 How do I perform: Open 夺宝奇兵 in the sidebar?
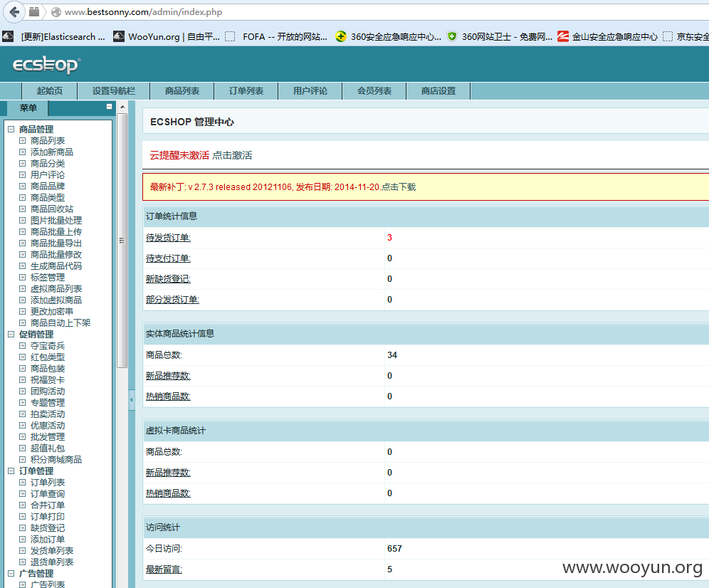(x=48, y=345)
